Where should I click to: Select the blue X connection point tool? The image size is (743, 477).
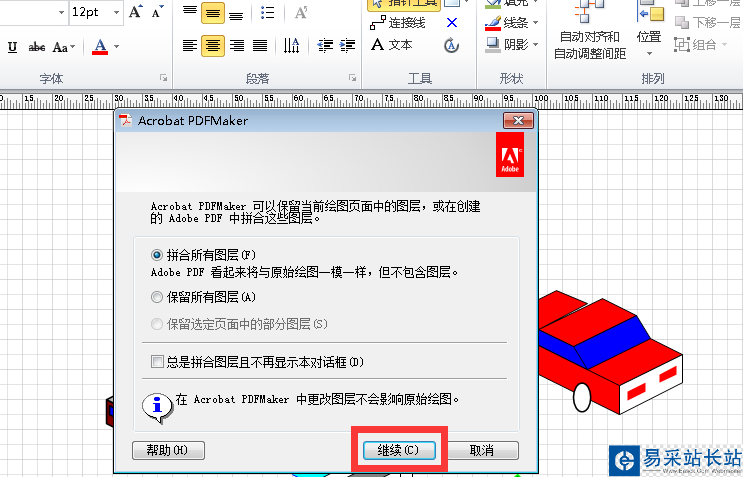coord(452,22)
